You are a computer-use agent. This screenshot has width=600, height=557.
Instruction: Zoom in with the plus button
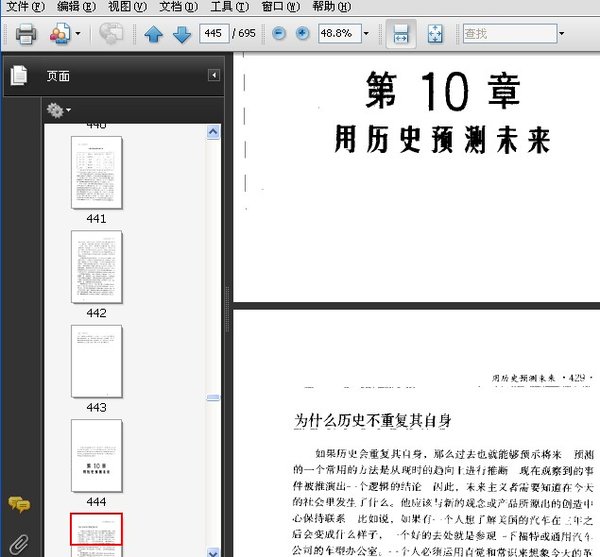[302, 34]
